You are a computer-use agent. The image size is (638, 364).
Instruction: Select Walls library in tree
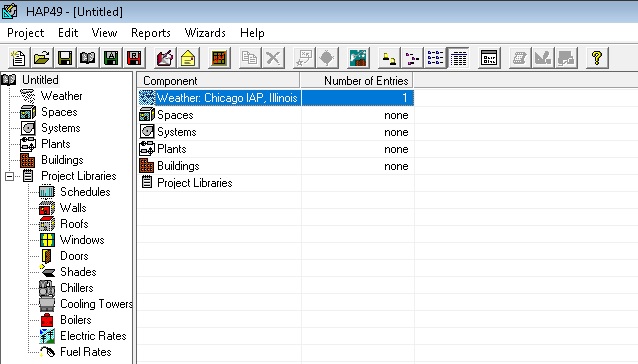[73, 208]
